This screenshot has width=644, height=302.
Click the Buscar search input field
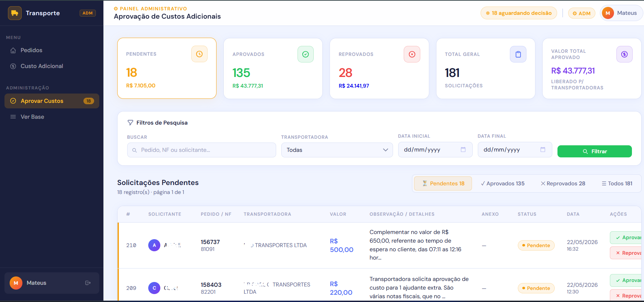tap(202, 150)
